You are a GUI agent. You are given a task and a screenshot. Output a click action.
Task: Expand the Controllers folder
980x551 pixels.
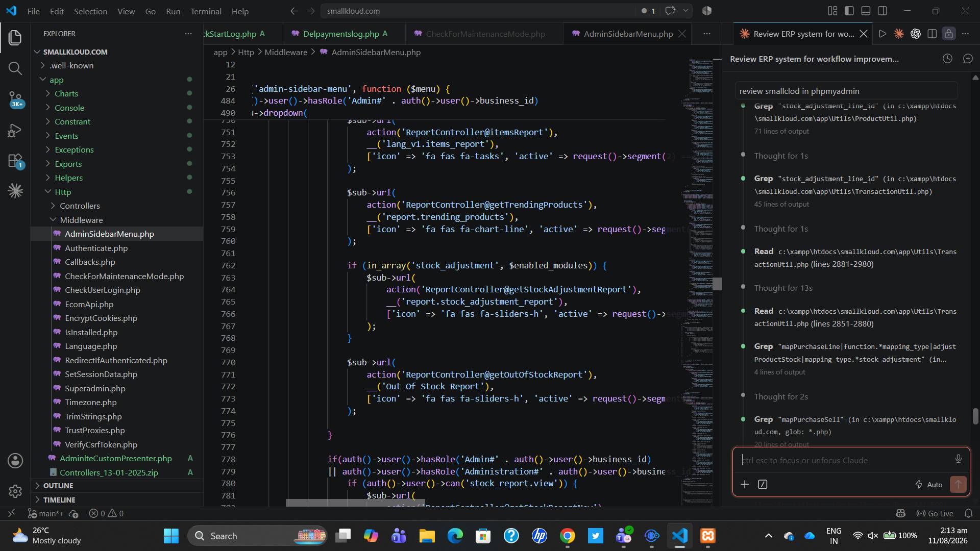[x=80, y=206]
